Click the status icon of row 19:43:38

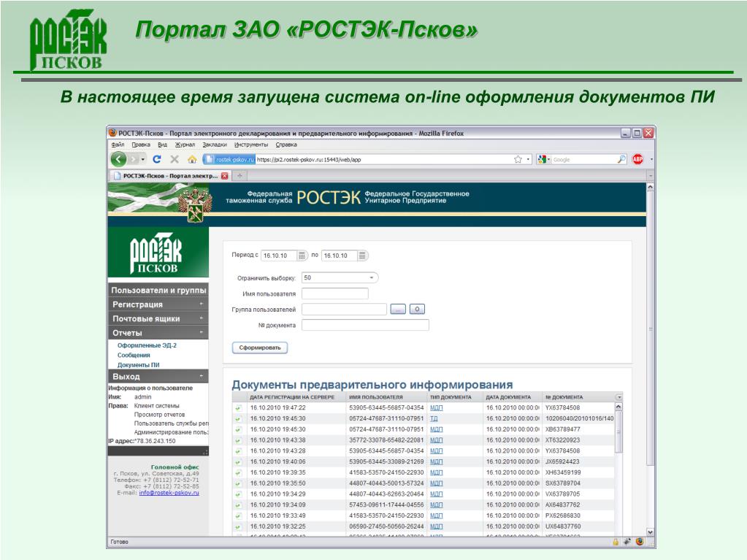(238, 440)
